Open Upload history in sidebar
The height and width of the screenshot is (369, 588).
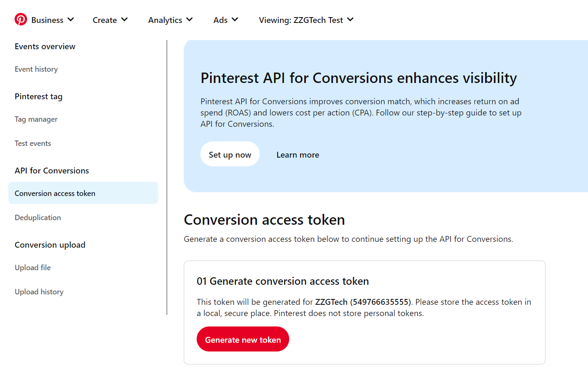(x=39, y=292)
